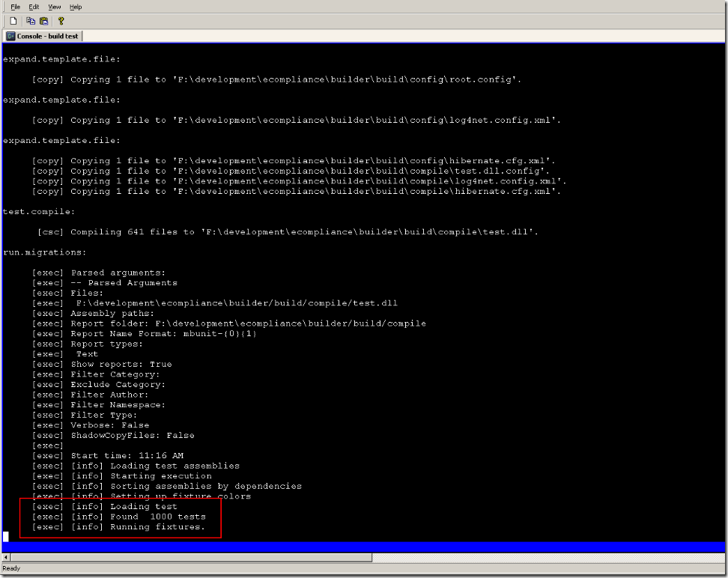Open the Help menu

coord(76,7)
